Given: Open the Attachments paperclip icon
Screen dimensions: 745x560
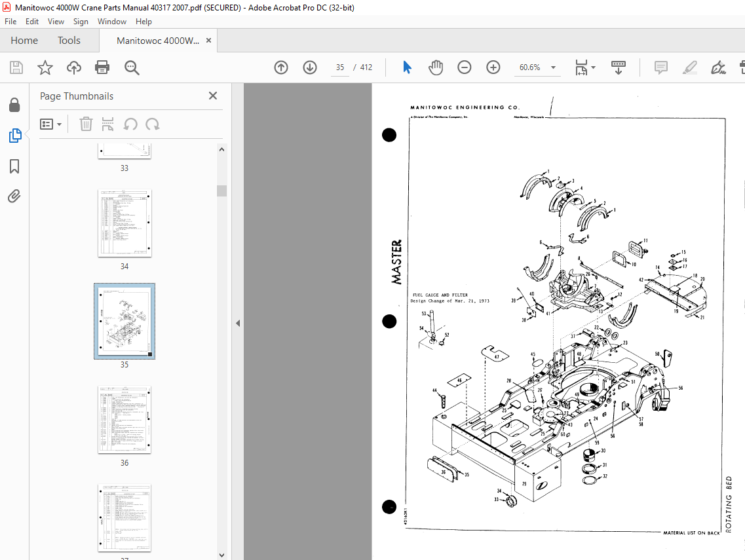Looking at the screenshot, I should click(14, 196).
